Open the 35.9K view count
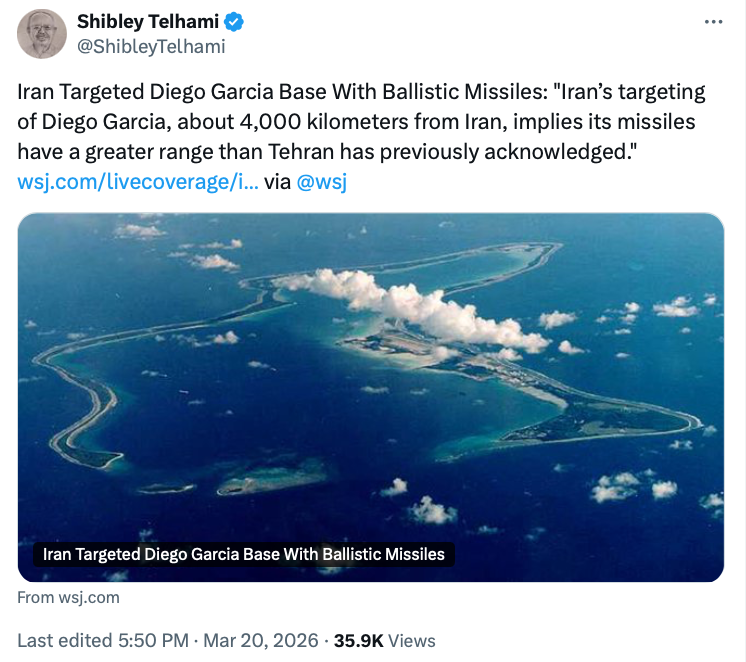The height and width of the screenshot is (662, 746). pos(358,640)
